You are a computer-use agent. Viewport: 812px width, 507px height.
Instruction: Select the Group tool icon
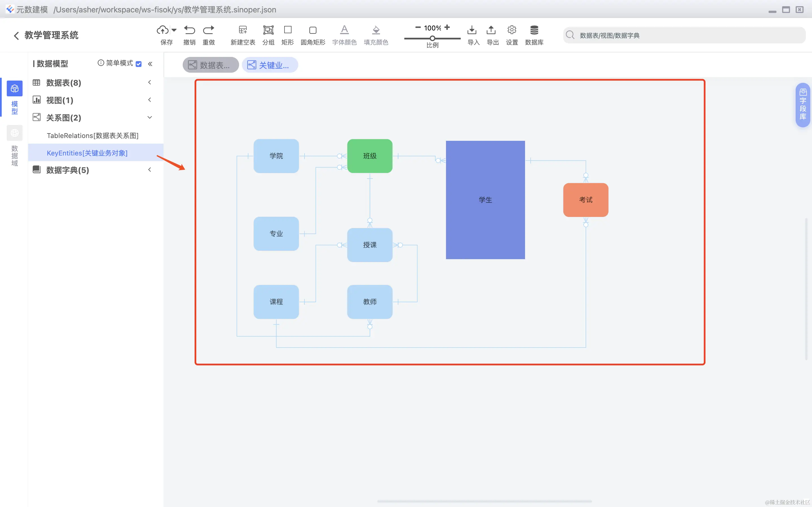pos(268,30)
